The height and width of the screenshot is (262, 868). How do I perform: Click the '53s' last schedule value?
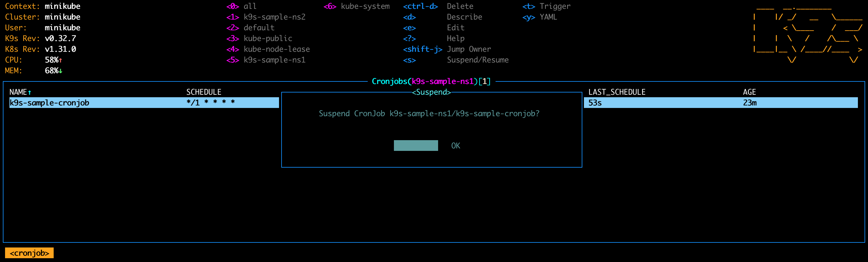click(595, 103)
